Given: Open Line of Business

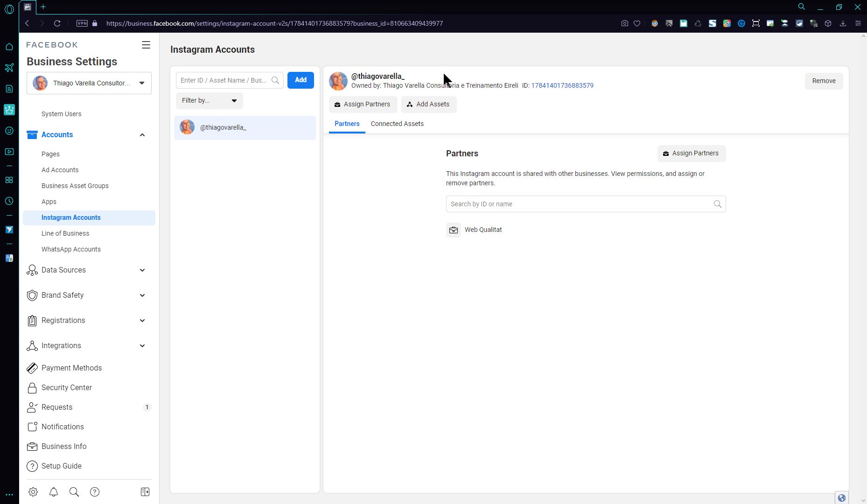Looking at the screenshot, I should [65, 234].
